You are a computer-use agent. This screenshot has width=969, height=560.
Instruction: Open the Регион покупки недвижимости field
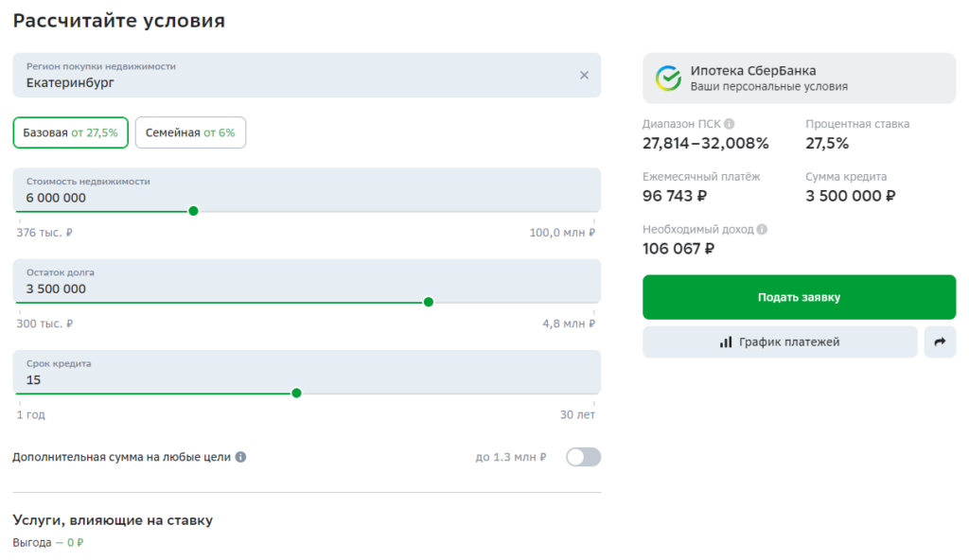click(x=284, y=76)
